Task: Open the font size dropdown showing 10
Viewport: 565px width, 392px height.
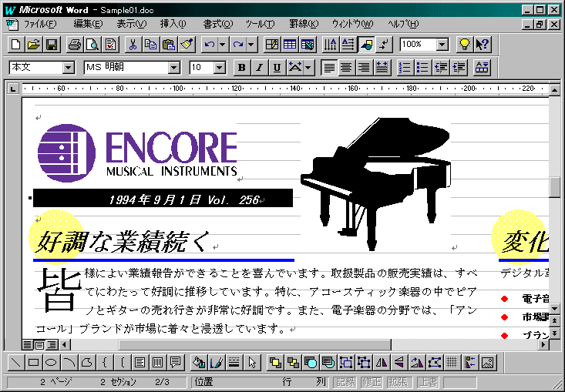Action: pos(220,68)
